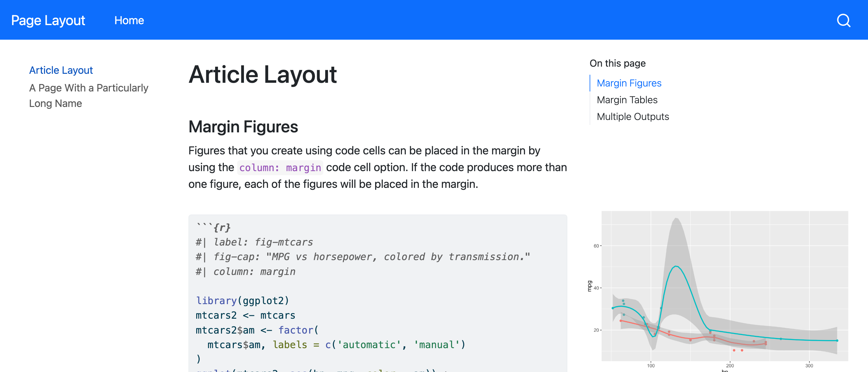Click the On this page header
This screenshot has width=868, height=372.
point(618,63)
